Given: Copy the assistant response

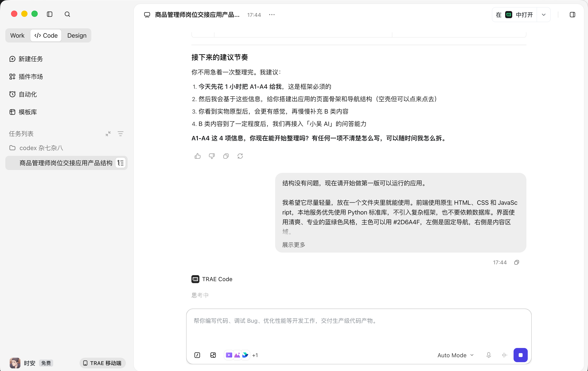Looking at the screenshot, I should [226, 156].
